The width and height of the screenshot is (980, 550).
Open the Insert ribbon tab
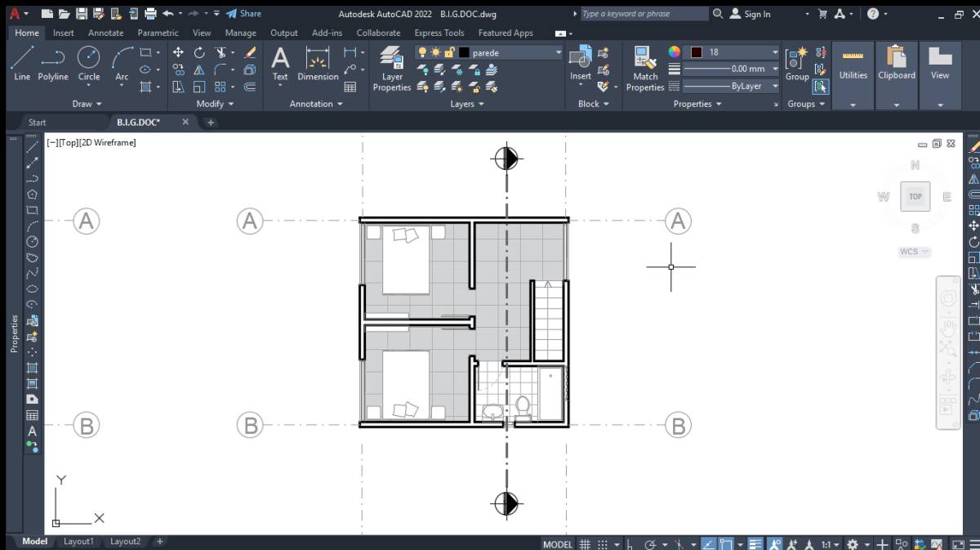(63, 33)
